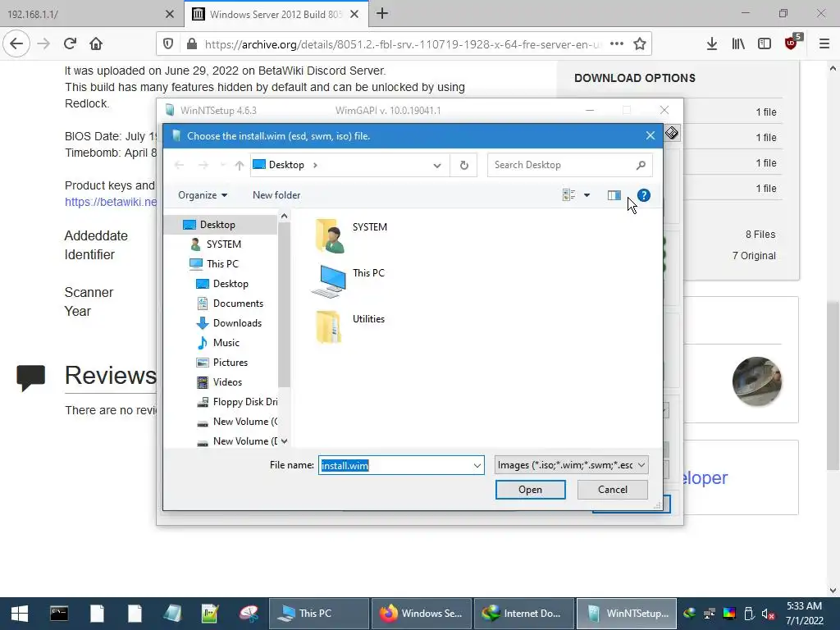
Task: Click the uploader avatar thumbnail
Action: click(756, 381)
